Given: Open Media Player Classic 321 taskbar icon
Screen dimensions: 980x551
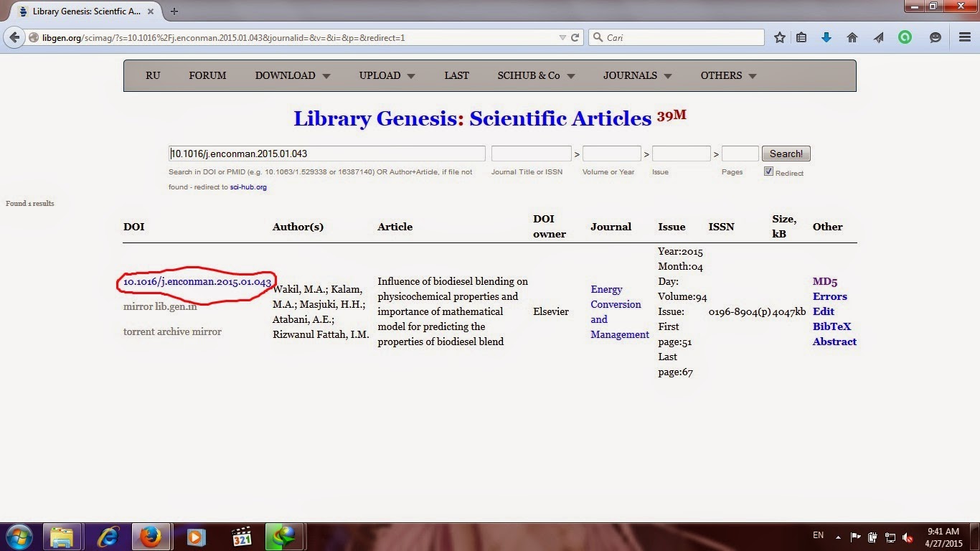Looking at the screenshot, I should (242, 537).
